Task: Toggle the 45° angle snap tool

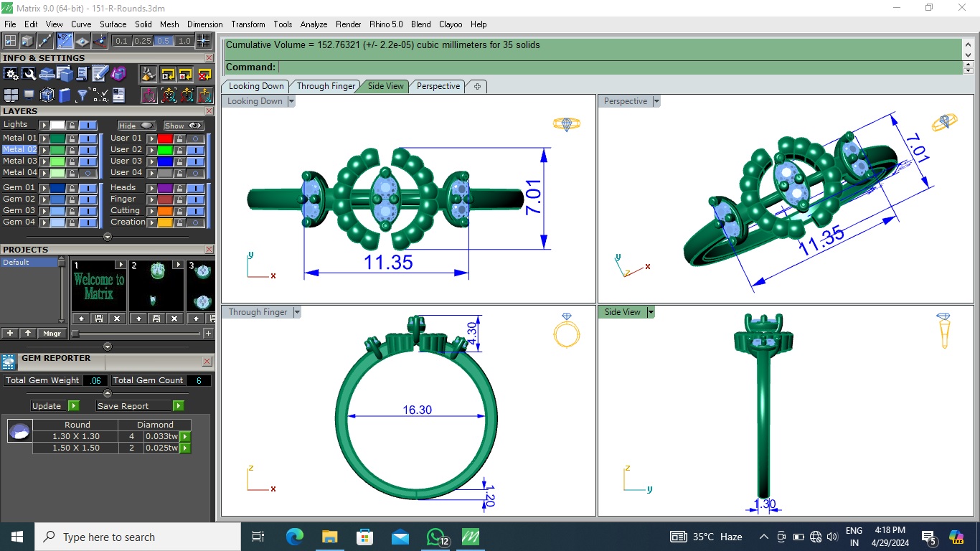Action: tap(65, 41)
